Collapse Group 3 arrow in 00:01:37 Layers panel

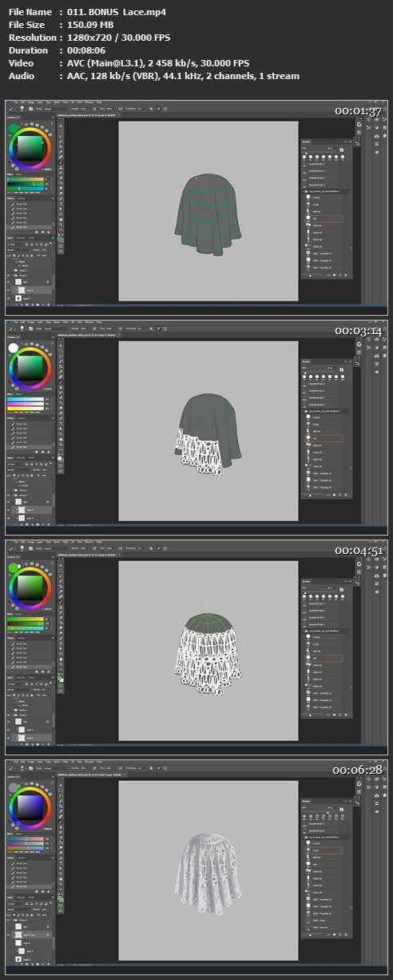(12, 276)
